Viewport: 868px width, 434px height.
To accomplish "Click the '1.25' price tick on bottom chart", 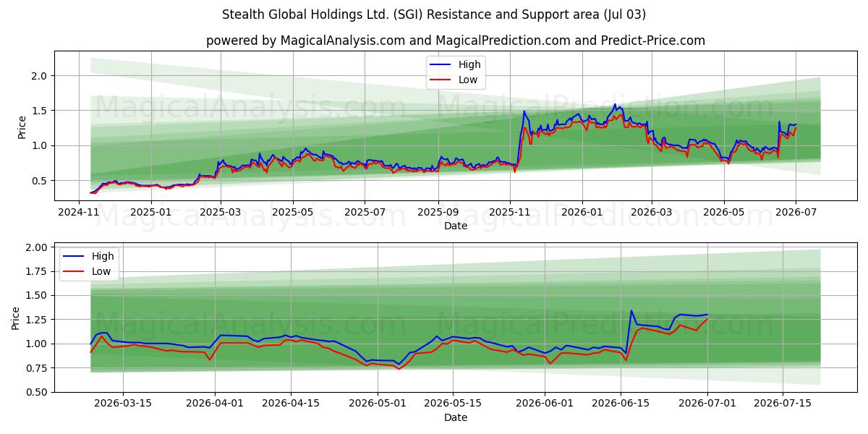I will 36,320.
